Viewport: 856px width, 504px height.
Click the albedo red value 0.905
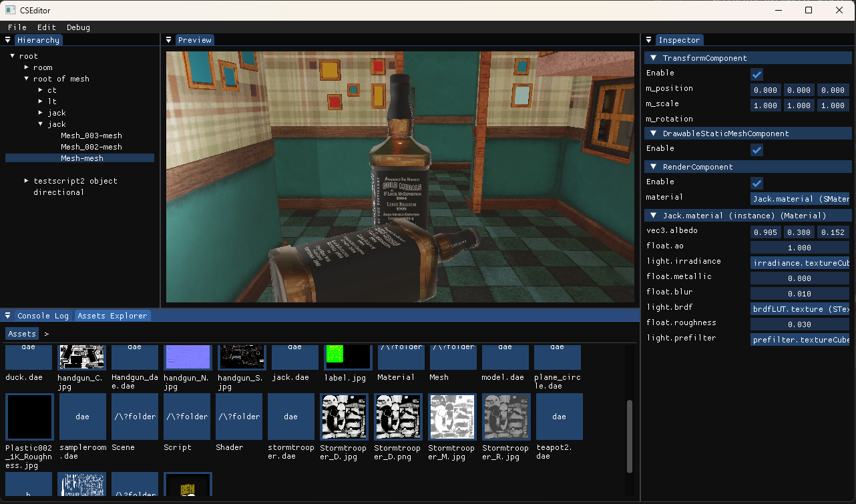tap(766, 232)
